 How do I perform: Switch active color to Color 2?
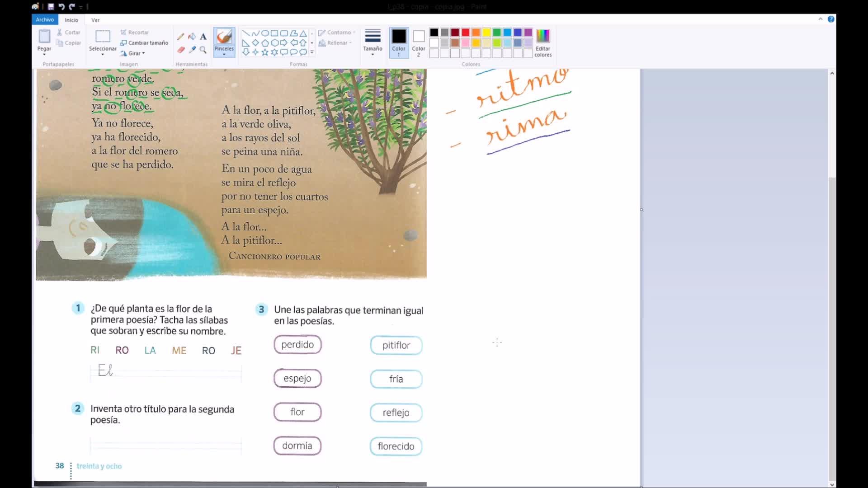[419, 42]
